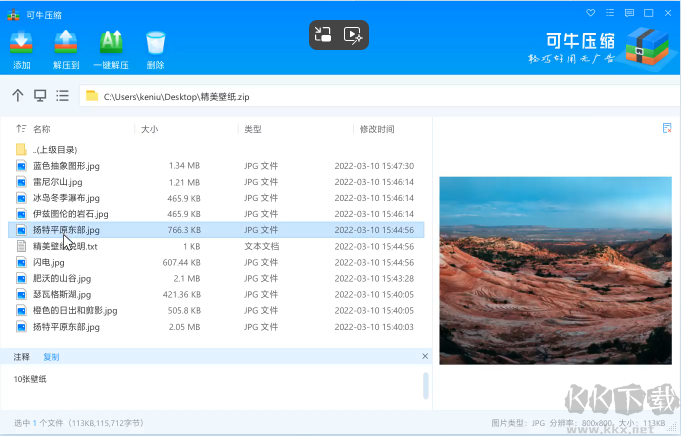
Task: Click the 一键解压 one-click extract icon
Action: pyautogui.click(x=111, y=43)
